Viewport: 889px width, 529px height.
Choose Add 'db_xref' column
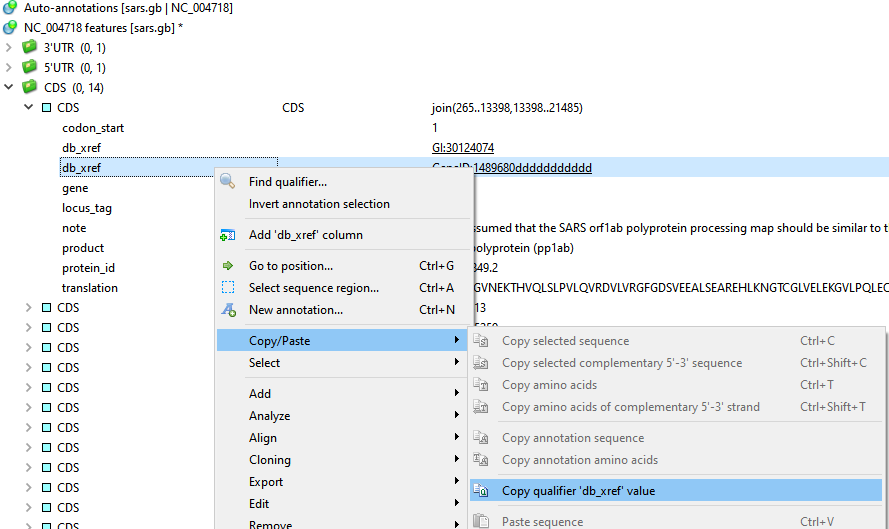pyautogui.click(x=344, y=235)
